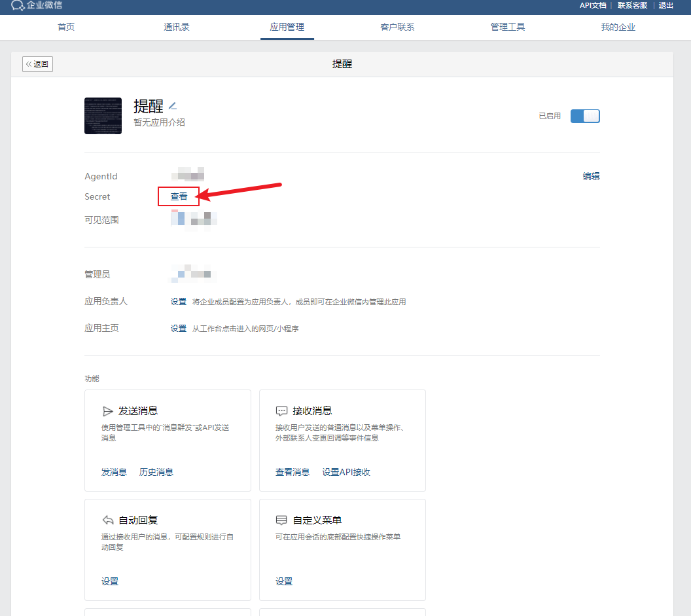The image size is (691, 616).
Task: Click the 发送消息 card title
Action: coord(138,411)
